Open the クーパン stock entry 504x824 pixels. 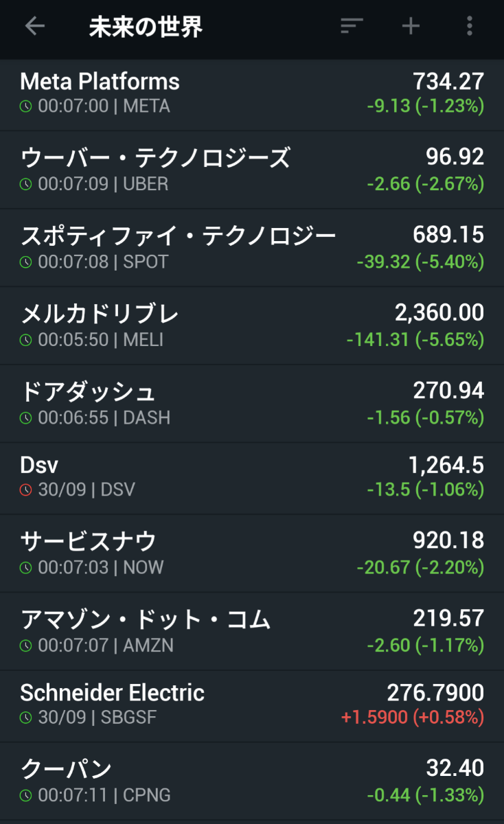point(66,769)
